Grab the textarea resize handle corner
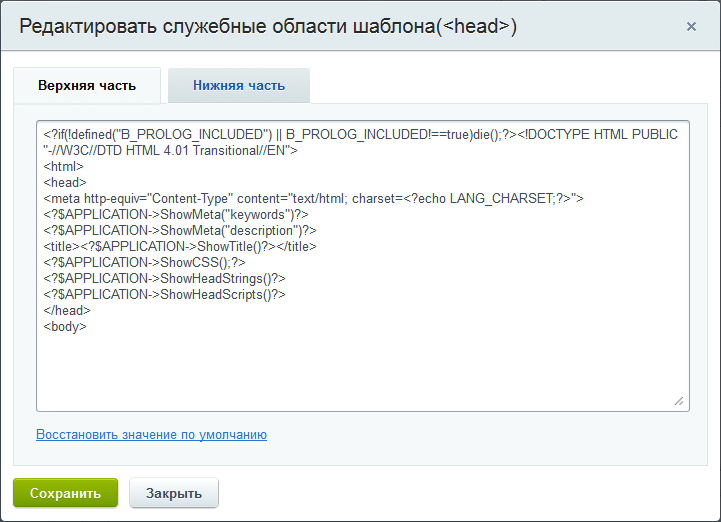 point(679,401)
